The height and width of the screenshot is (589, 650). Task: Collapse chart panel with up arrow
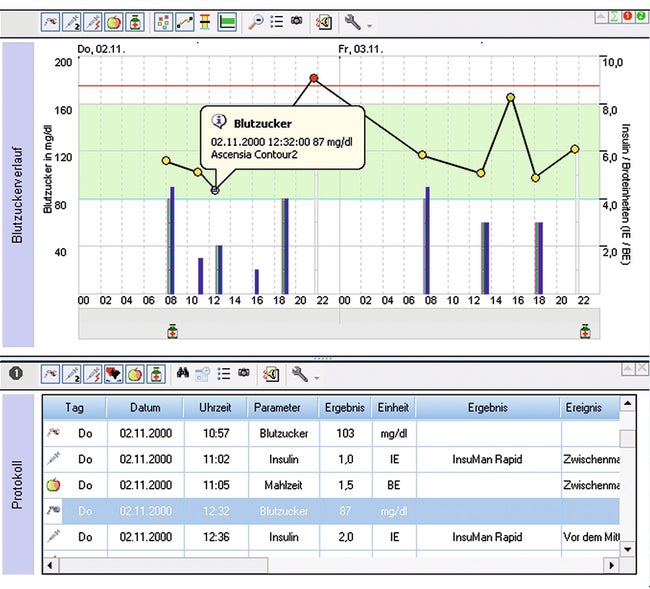pos(600,17)
